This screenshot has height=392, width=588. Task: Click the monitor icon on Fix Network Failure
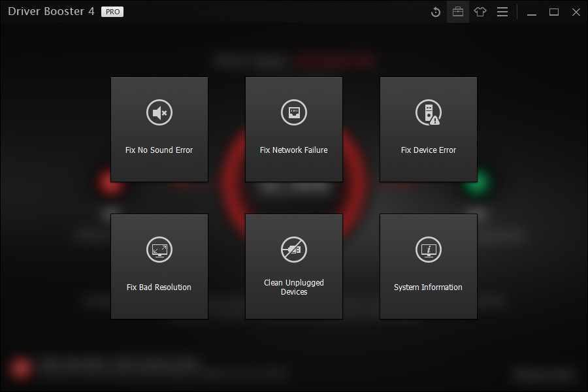[293, 112]
